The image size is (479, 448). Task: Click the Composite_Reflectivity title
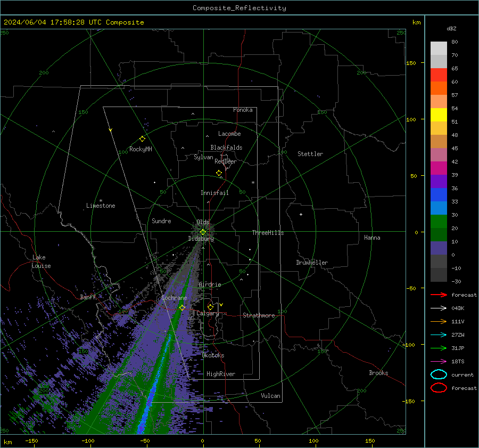pyautogui.click(x=240, y=8)
